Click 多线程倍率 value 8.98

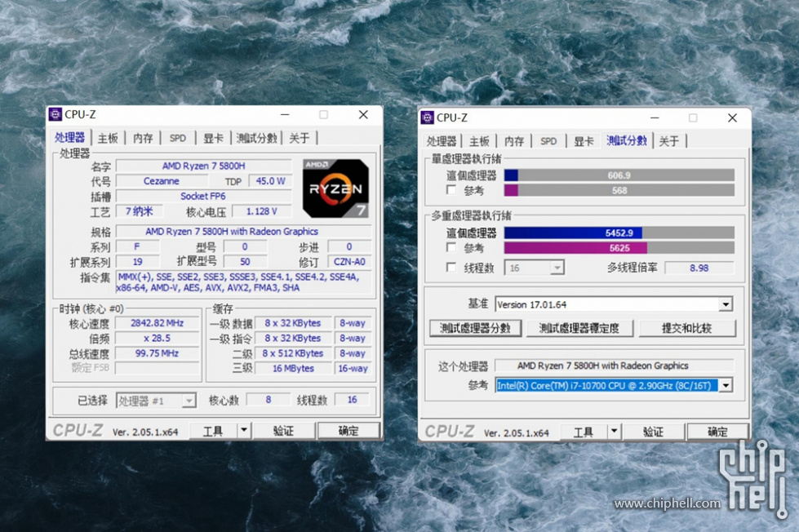coord(699,268)
